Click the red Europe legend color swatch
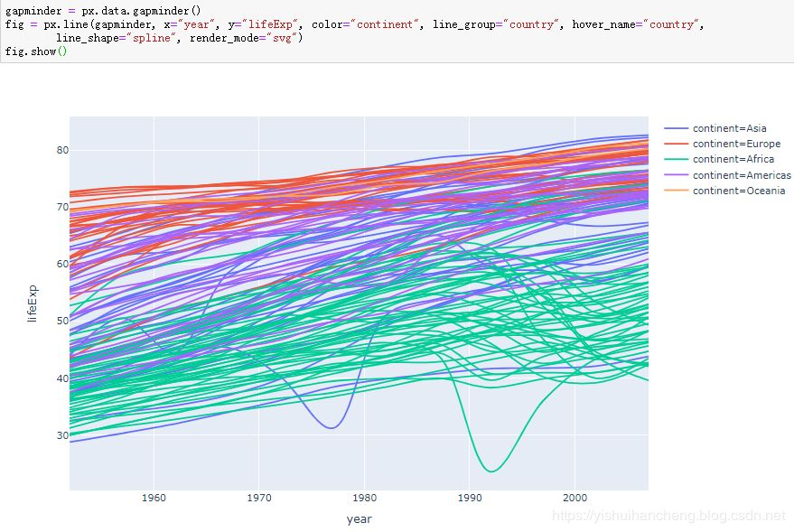The image size is (794, 532). coord(676,144)
